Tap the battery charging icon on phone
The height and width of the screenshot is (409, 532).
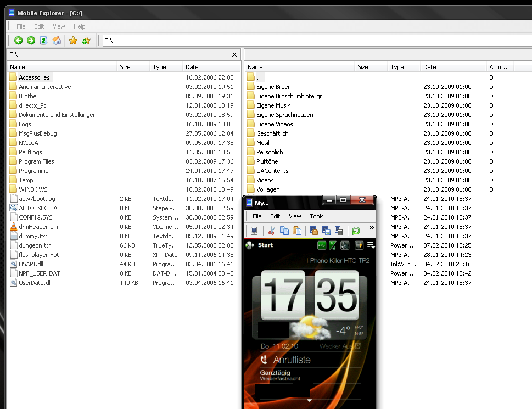pyautogui.click(x=359, y=245)
